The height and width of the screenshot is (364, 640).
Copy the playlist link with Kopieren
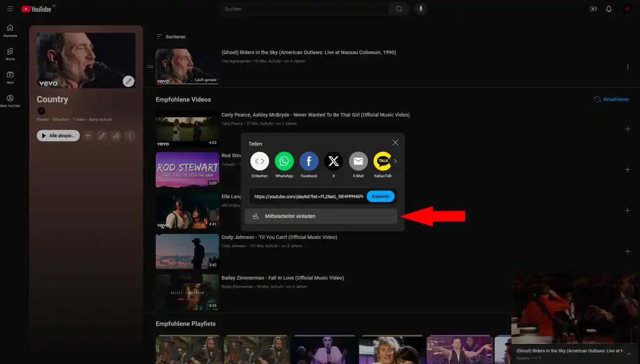(380, 196)
